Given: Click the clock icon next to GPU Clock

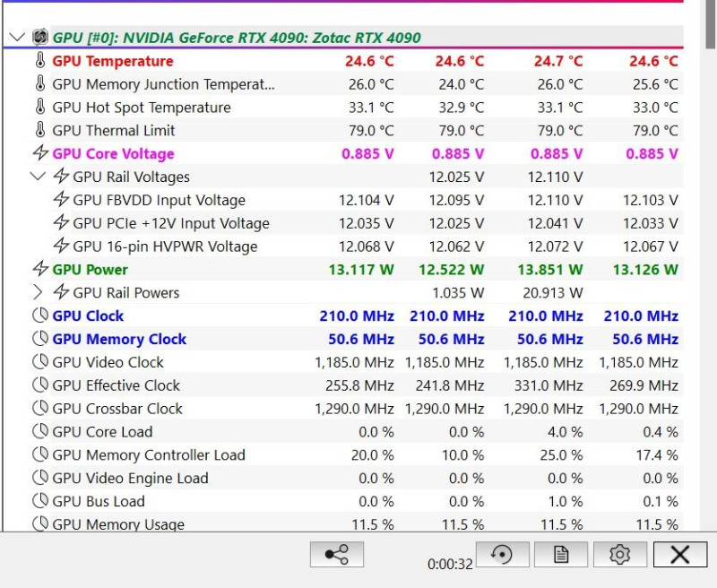Looking at the screenshot, I should [x=40, y=316].
